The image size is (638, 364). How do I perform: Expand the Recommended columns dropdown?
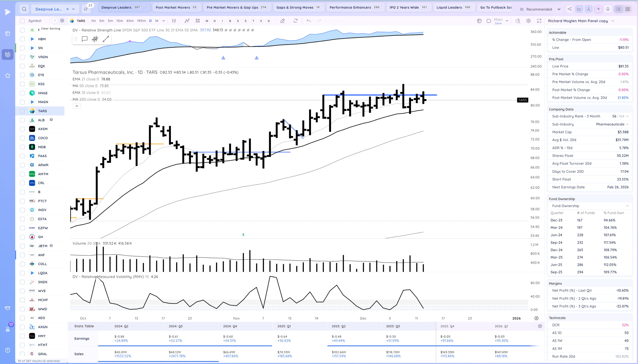coord(559,9)
